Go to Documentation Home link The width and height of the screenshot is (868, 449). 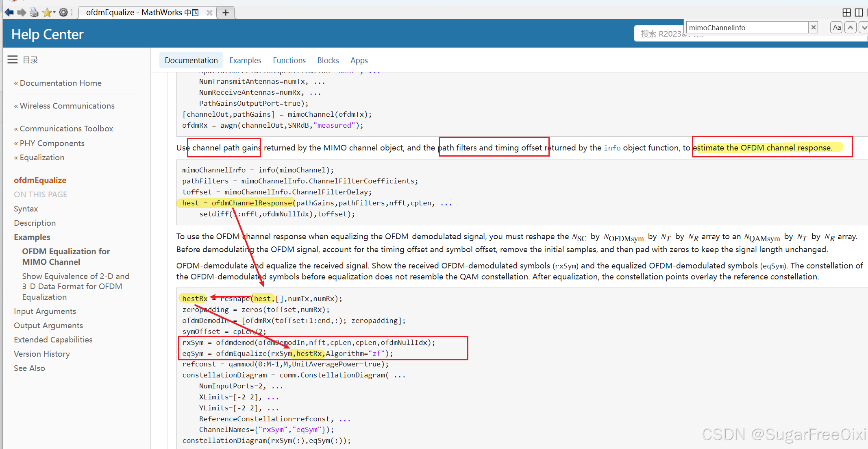pos(61,83)
